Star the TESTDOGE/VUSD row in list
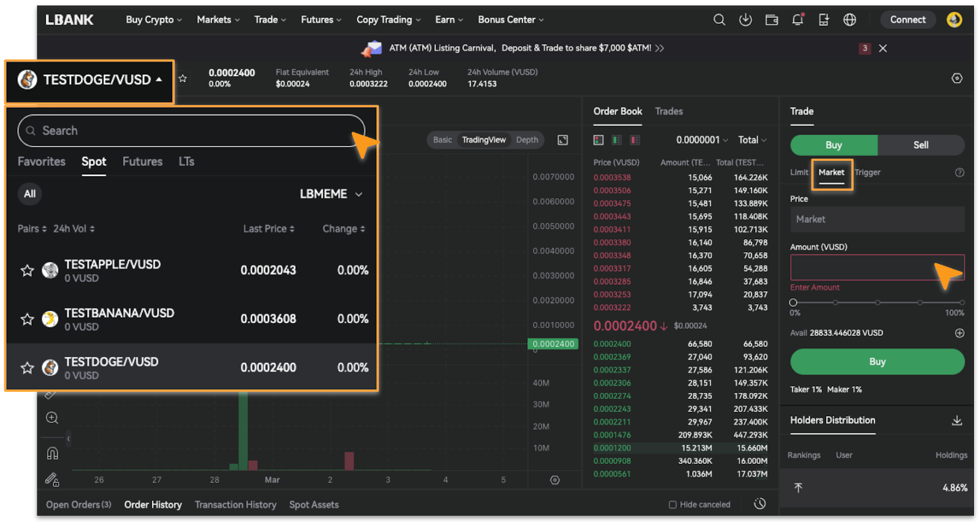Image resolution: width=980 pixels, height=522 pixels. tap(27, 368)
